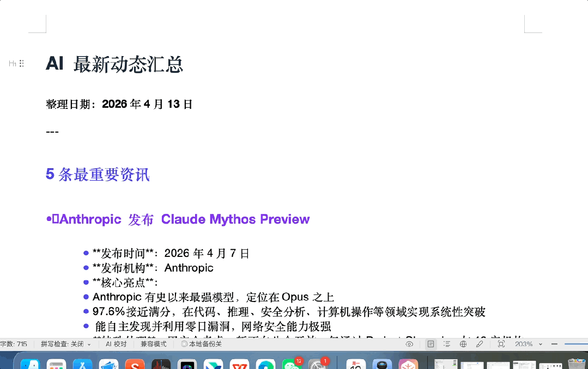Viewport: 588px width, 369px height.
Task: Click line containing 定位在 Opus 之上
Action: click(213, 298)
